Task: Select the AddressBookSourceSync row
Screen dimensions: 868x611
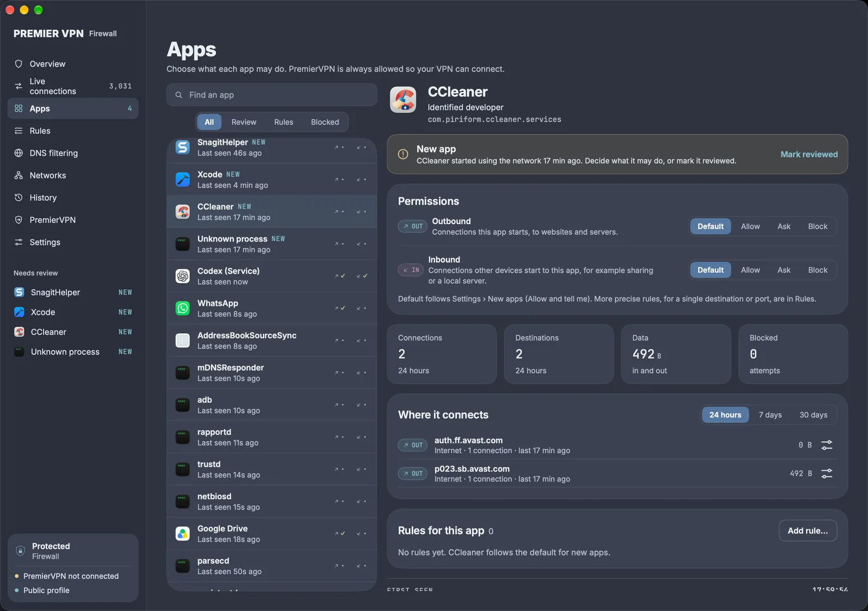Action: tap(272, 340)
